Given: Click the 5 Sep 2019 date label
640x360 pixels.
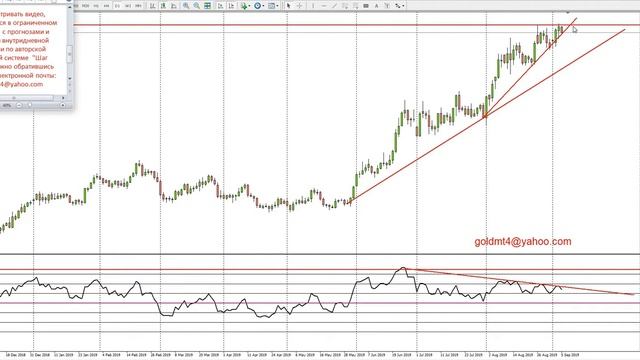Looking at the screenshot, I should pyautogui.click(x=569, y=355).
